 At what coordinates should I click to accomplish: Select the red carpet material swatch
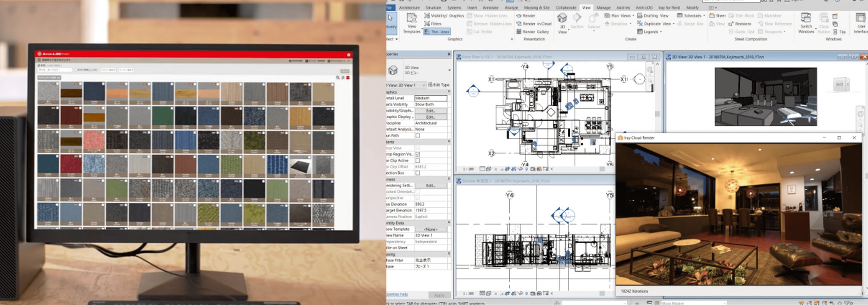[71, 164]
